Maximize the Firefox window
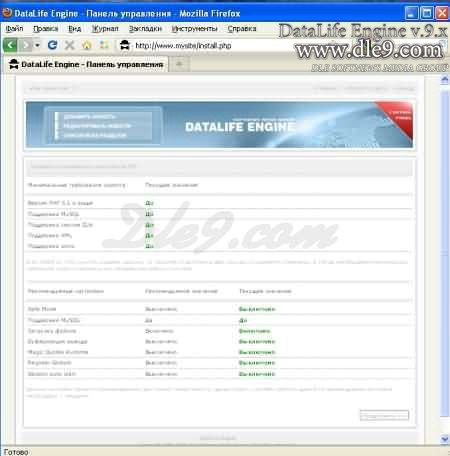This screenshot has width=450, height=456. pos(427,13)
